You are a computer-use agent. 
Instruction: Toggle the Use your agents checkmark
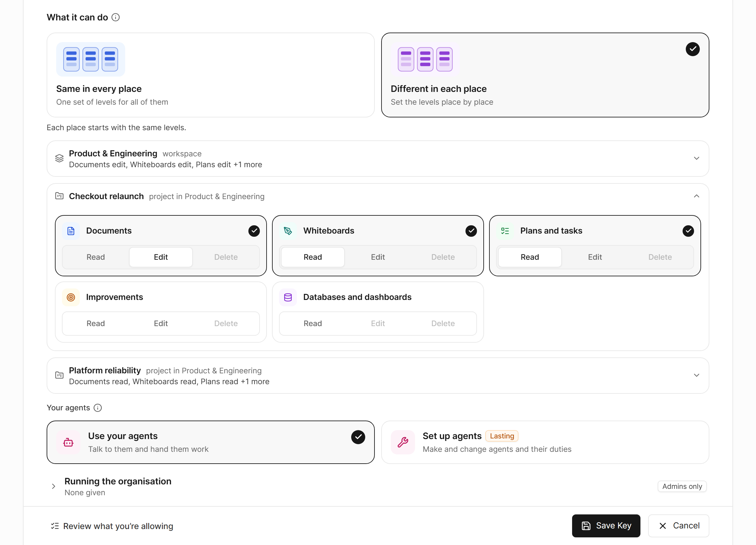pos(358,437)
